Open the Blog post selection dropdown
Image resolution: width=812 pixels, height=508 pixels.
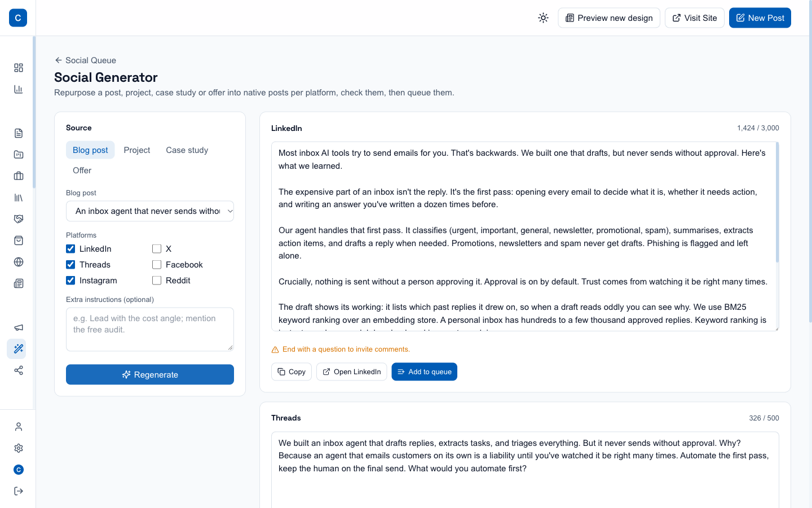[x=150, y=211]
